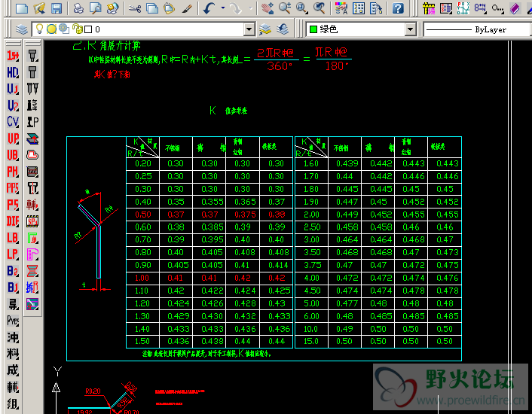Click the Cut scissors icon
The height and width of the screenshot is (414, 532).
[135, 8]
